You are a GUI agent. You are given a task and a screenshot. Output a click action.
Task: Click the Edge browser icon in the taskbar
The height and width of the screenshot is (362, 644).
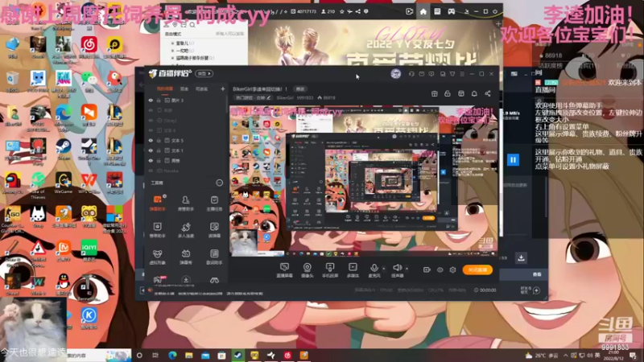click(x=172, y=355)
